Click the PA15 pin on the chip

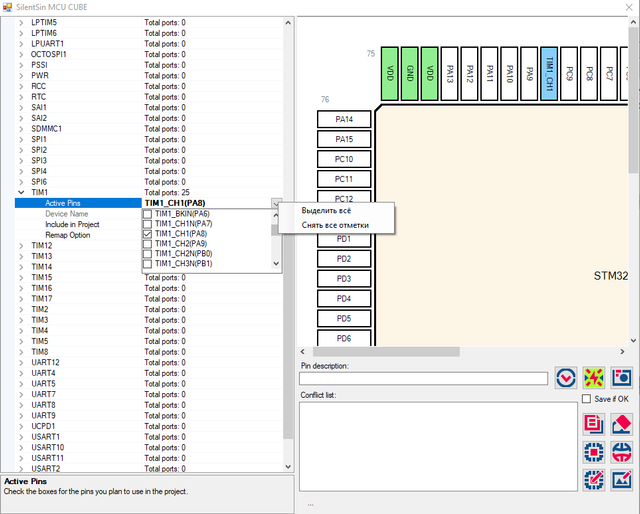pyautogui.click(x=344, y=139)
